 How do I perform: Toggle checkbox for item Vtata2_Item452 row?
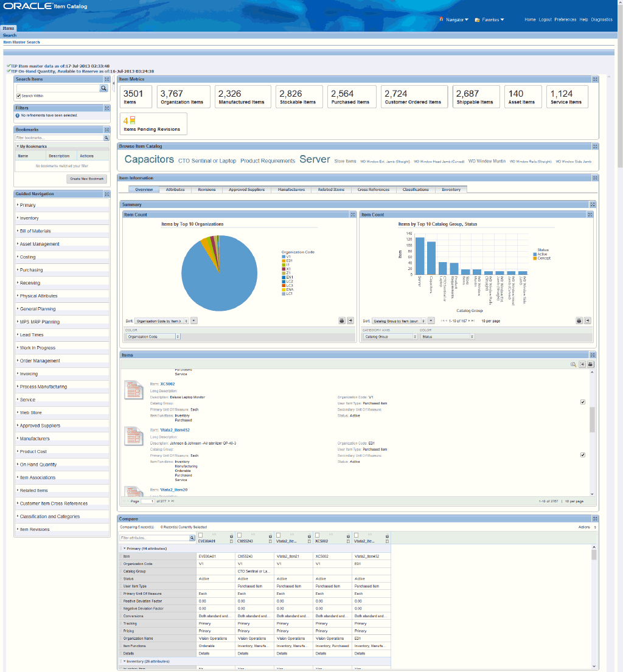coord(583,455)
